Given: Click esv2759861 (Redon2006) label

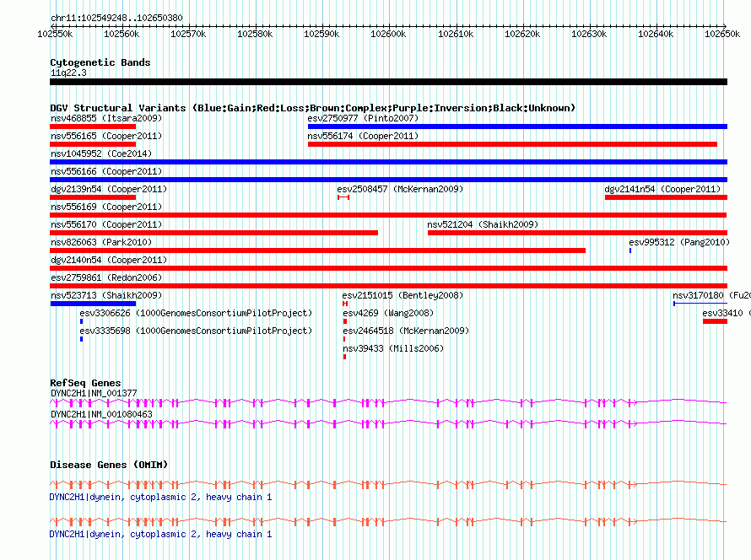Looking at the screenshot, I should 106,277.
